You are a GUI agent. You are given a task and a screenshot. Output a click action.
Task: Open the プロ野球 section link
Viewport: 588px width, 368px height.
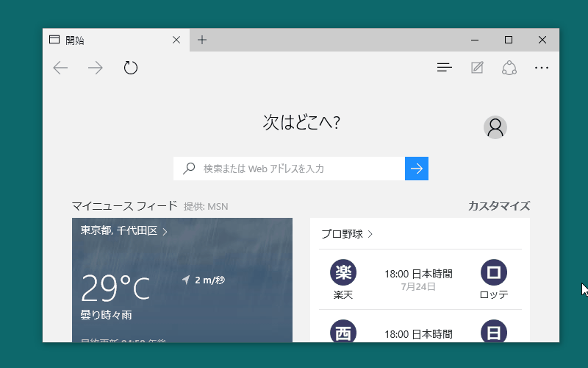347,234
